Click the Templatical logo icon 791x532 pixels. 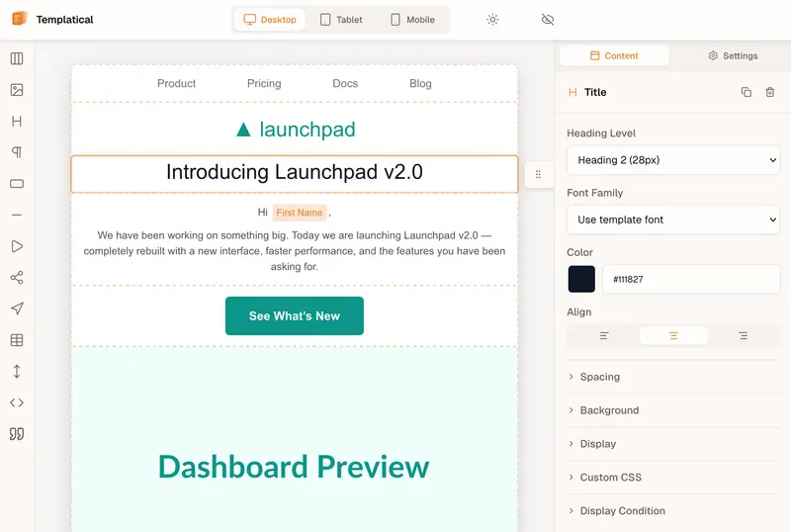click(x=19, y=19)
